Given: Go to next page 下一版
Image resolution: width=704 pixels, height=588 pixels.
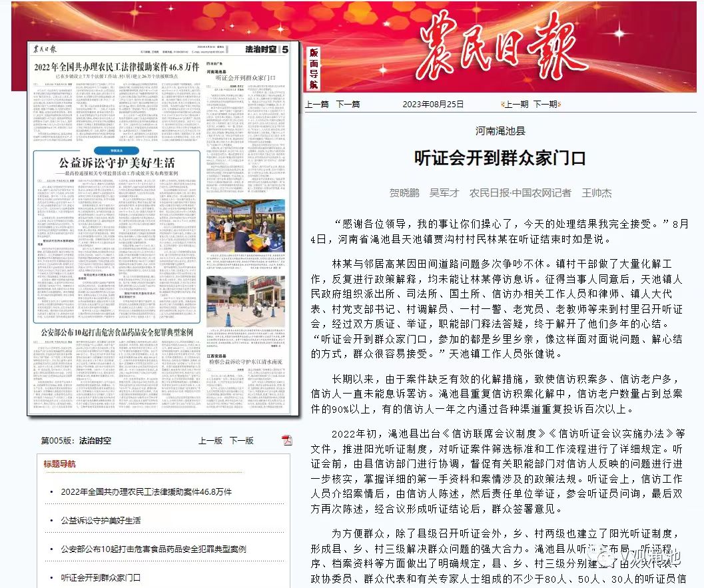Looking at the screenshot, I should pyautogui.click(x=242, y=440).
